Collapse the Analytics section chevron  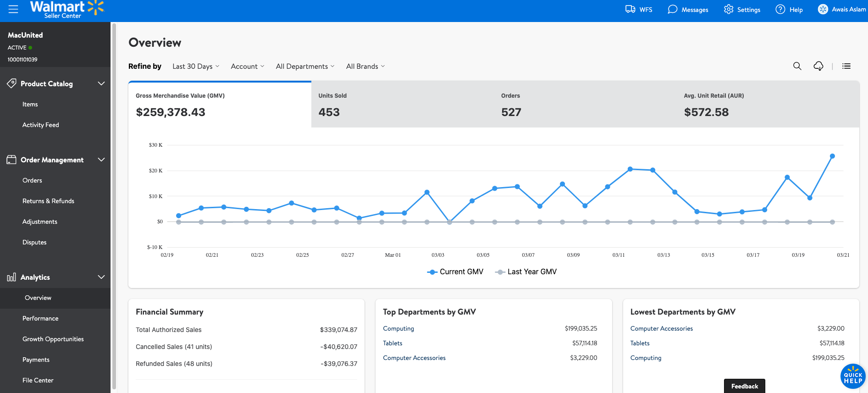pyautogui.click(x=101, y=277)
